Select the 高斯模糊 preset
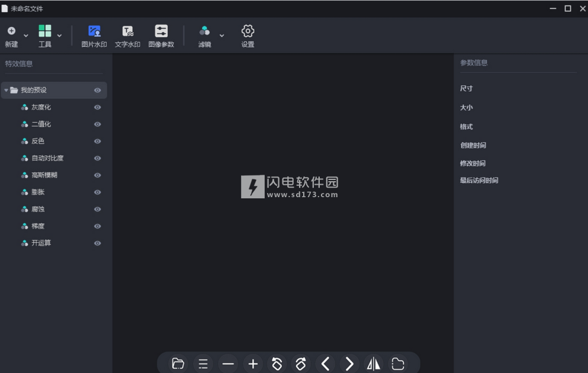 [x=44, y=175]
